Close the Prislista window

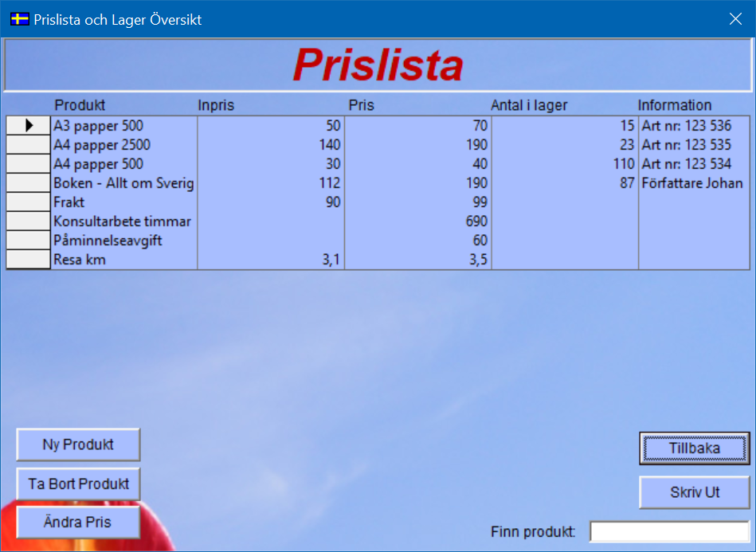tap(734, 19)
